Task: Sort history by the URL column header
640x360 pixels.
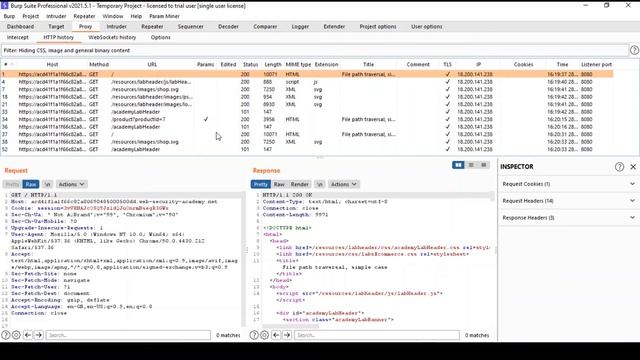Action: coord(152,64)
